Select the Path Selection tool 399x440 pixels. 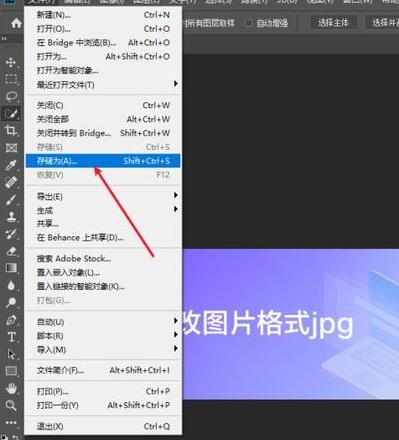coord(11,354)
